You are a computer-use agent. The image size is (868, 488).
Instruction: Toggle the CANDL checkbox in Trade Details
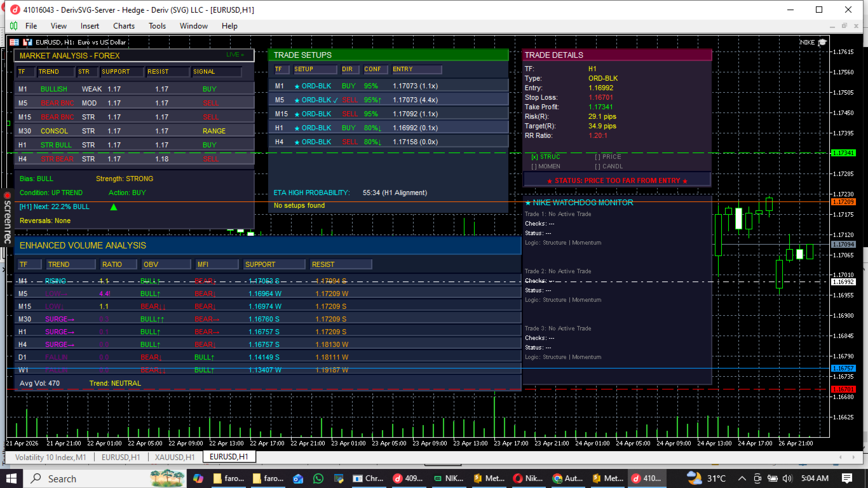pyautogui.click(x=609, y=166)
